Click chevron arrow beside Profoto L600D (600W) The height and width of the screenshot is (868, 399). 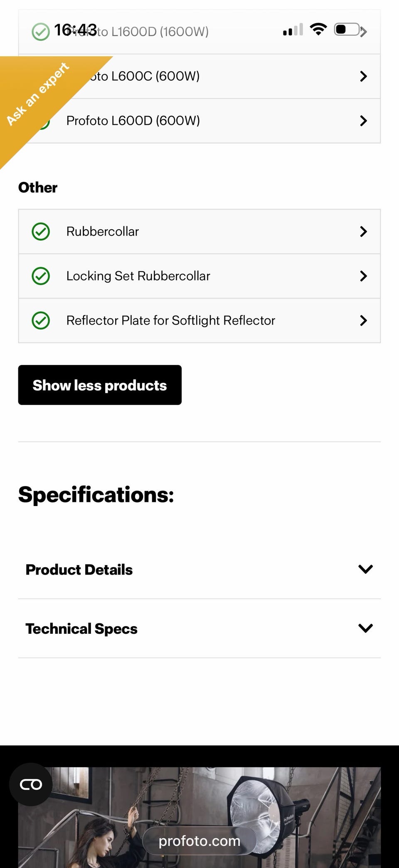click(364, 121)
